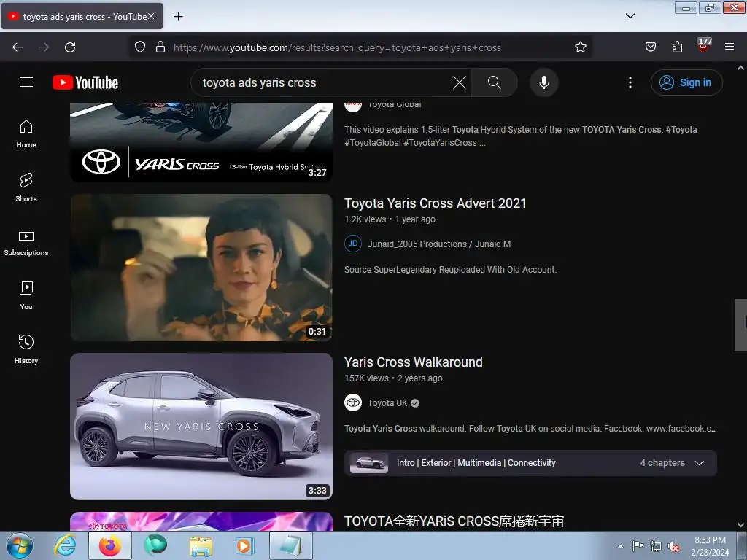
Task: Open the Windows Start menu
Action: (x=19, y=545)
